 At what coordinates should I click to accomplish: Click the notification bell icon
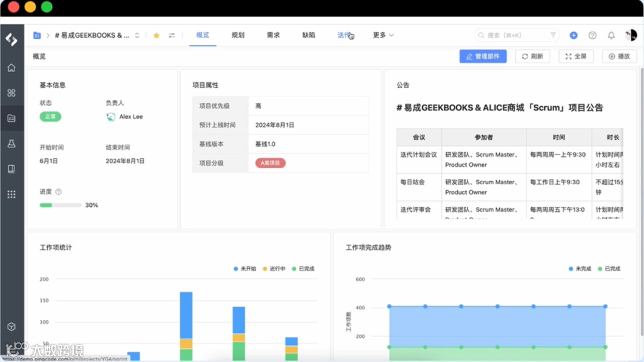coord(611,35)
